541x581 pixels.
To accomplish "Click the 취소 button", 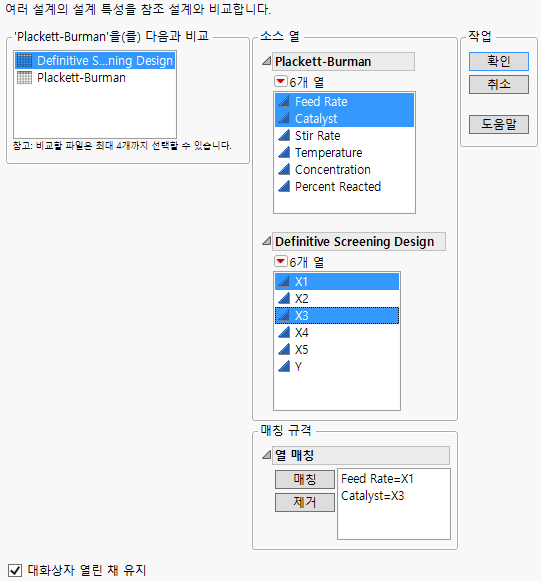I will pyautogui.click(x=499, y=84).
